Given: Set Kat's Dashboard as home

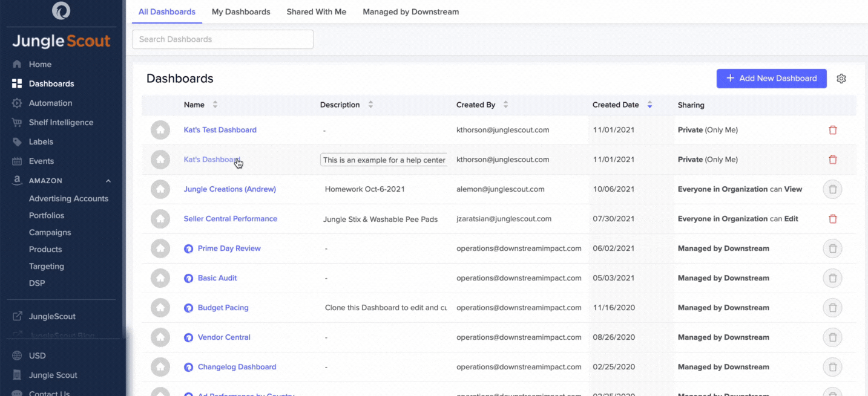Looking at the screenshot, I should tap(160, 160).
